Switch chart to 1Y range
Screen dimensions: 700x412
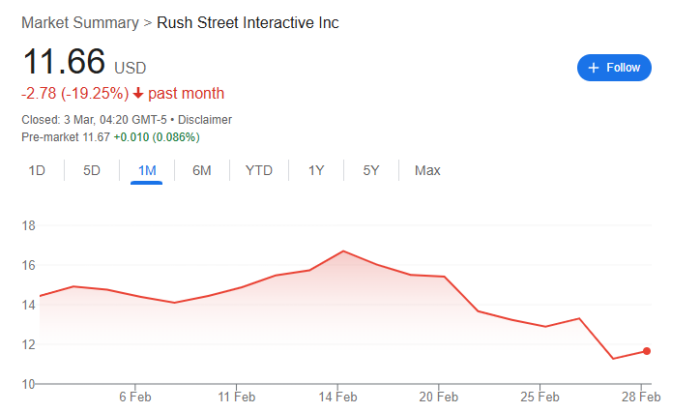tap(316, 170)
